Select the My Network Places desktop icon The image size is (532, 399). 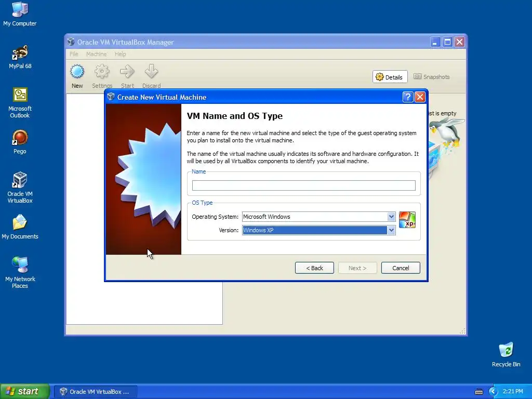tap(20, 273)
